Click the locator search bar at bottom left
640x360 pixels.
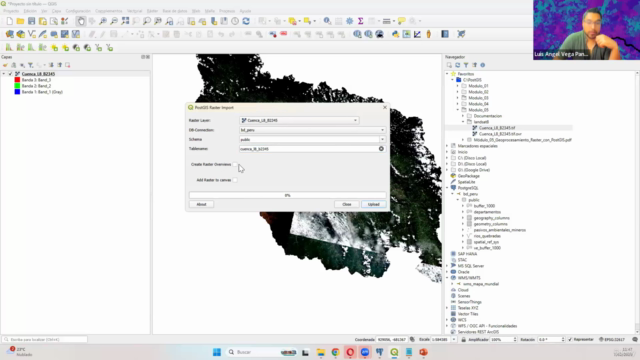(45, 340)
